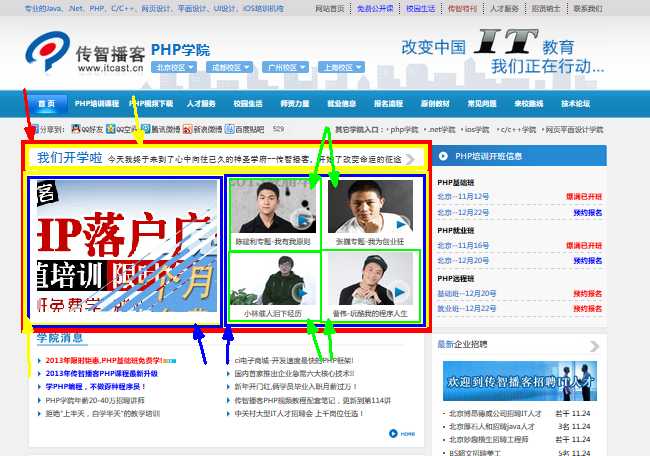Screen dimensions: 650x456
Task: Click 校园生活 link in top bar
Action: pyautogui.click(x=420, y=8)
